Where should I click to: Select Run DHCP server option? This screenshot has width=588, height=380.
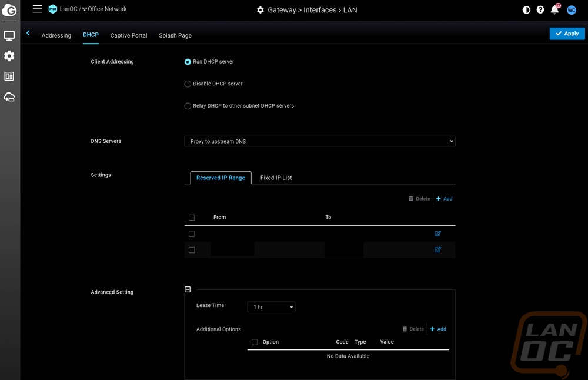click(x=188, y=62)
